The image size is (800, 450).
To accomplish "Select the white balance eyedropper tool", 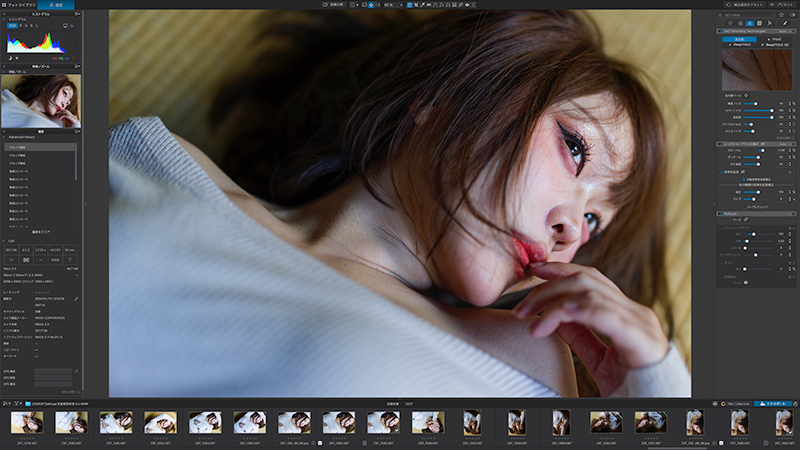I will [422, 5].
